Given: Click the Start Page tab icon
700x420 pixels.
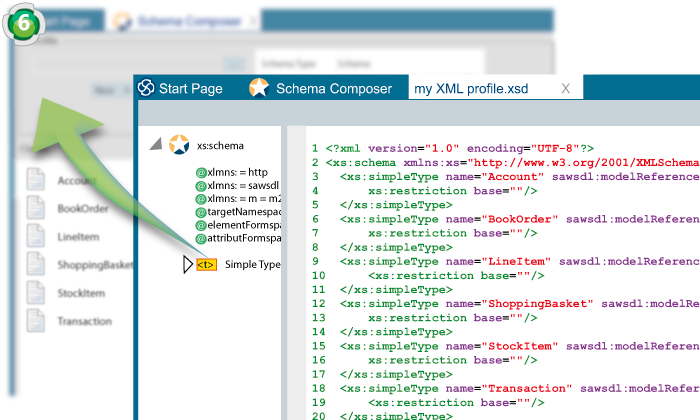Looking at the screenshot, I should coord(146,88).
